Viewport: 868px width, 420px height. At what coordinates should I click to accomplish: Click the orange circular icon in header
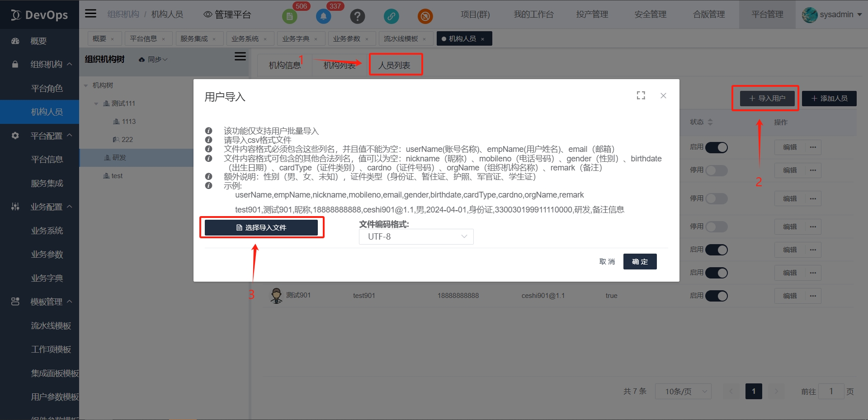425,16
